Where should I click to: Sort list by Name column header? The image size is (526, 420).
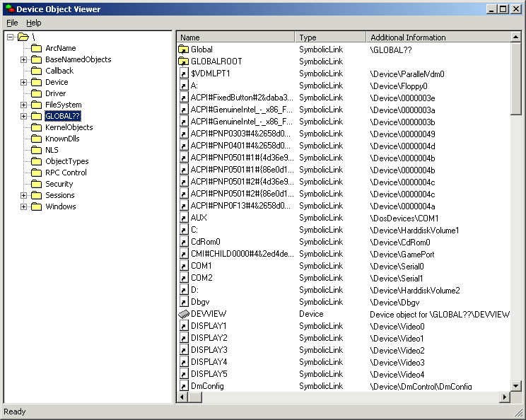[x=235, y=37]
